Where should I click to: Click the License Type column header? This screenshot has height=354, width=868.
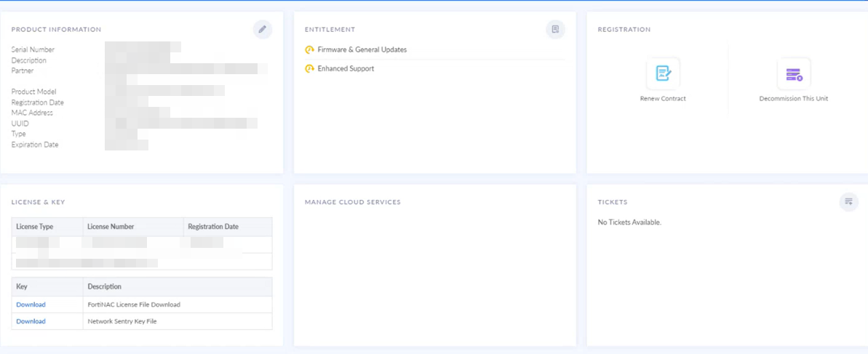tap(35, 227)
